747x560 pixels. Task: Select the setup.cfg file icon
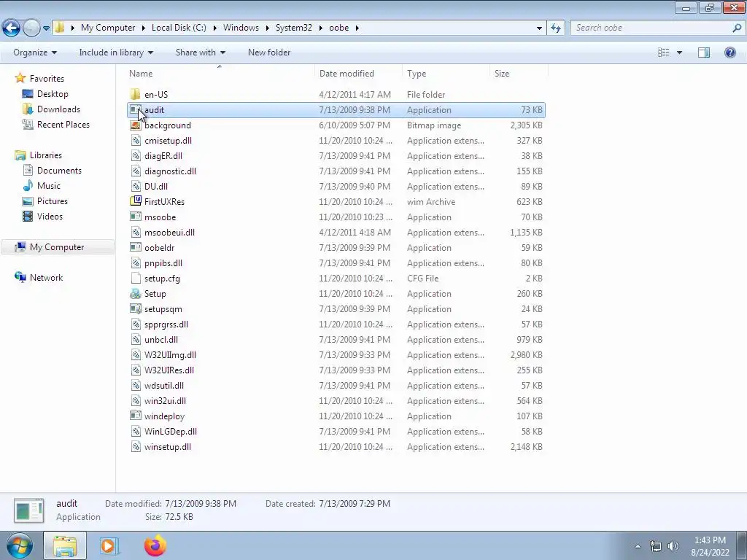click(x=135, y=278)
